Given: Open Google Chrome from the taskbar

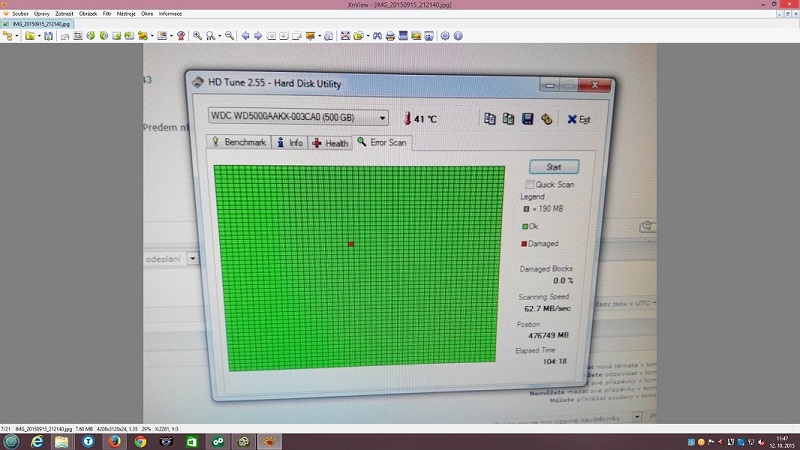Looking at the screenshot, I should (x=140, y=441).
